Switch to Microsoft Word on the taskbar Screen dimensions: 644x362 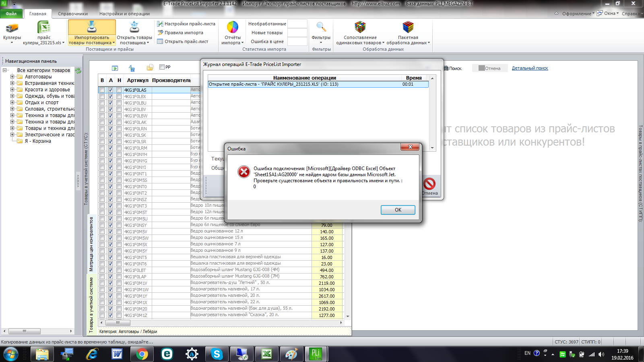click(117, 354)
